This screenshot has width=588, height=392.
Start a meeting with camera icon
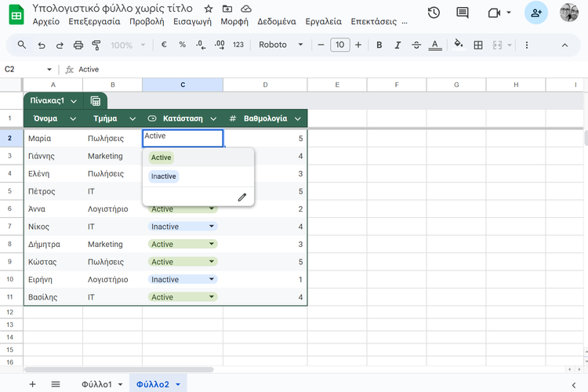(x=494, y=13)
